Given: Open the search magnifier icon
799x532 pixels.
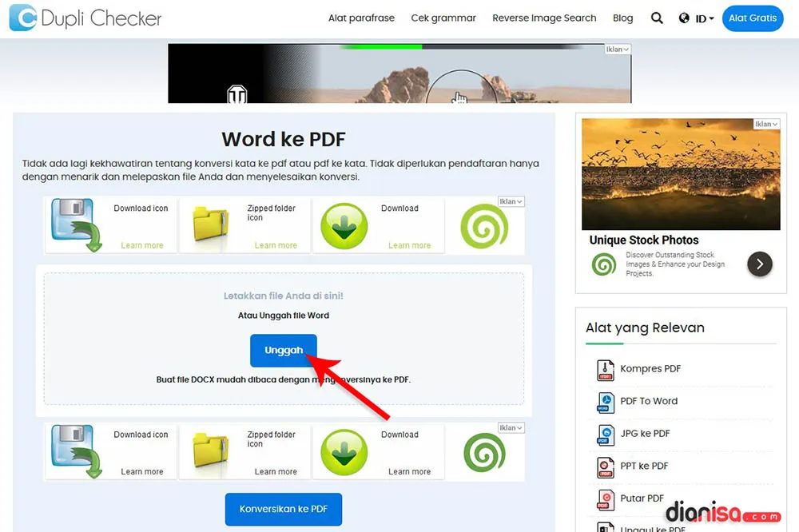Looking at the screenshot, I should 657,18.
